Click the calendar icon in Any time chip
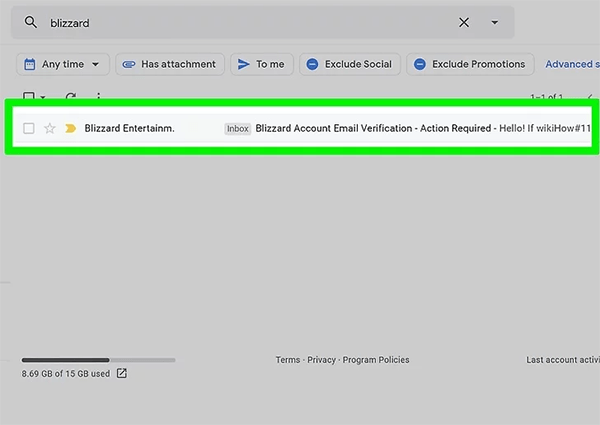Screen dimensions: 600x425 click(x=29, y=64)
